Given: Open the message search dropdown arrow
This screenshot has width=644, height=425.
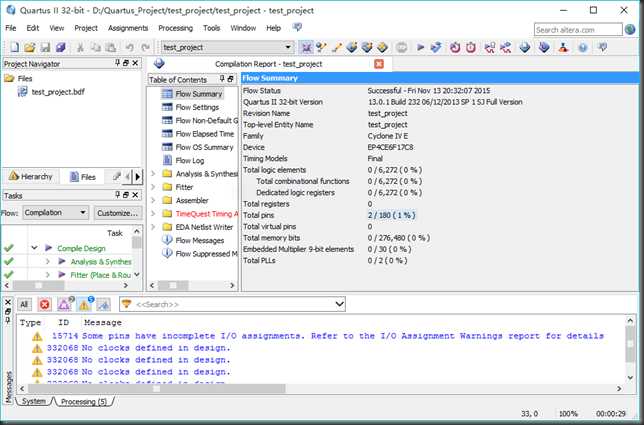Looking at the screenshot, I should point(339,304).
